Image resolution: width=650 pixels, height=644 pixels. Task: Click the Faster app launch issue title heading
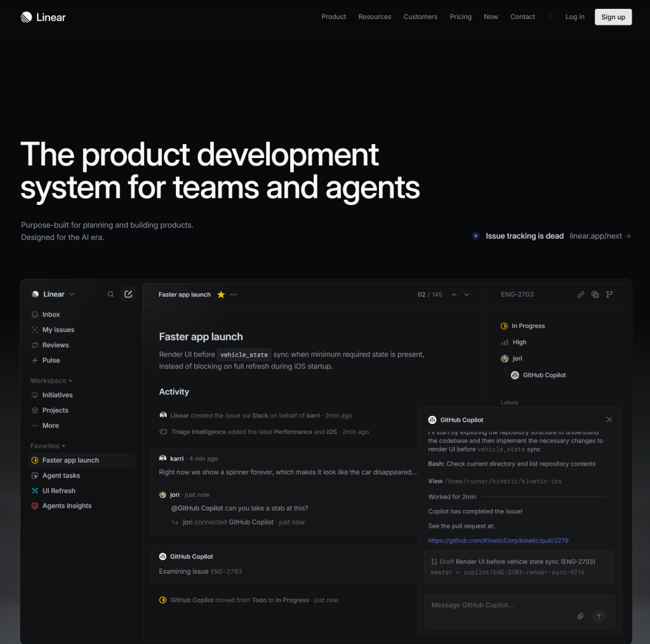(201, 337)
